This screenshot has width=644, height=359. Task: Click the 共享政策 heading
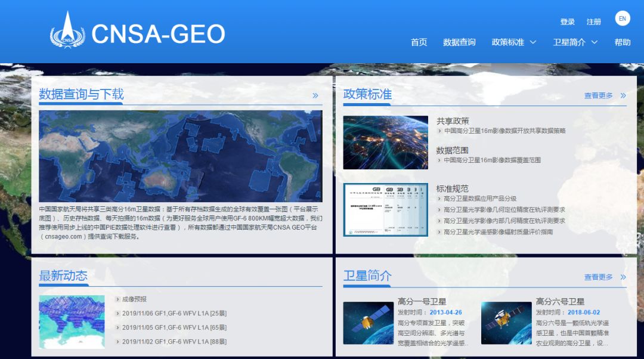(x=453, y=121)
